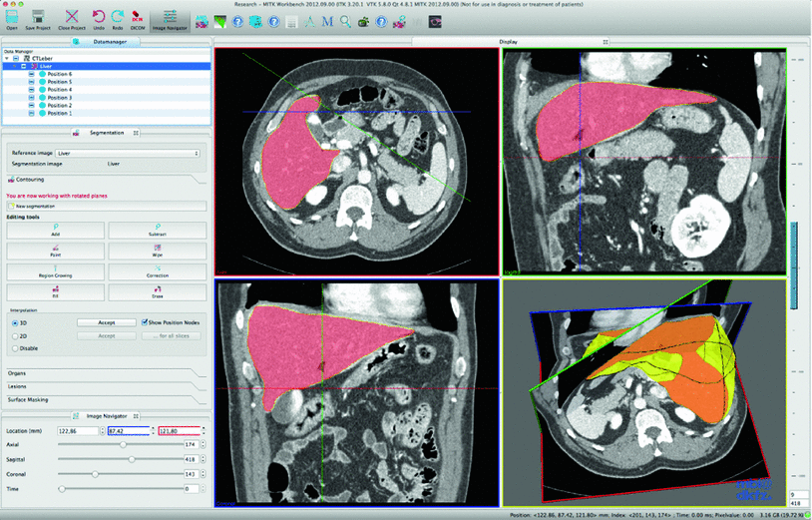Click the Axial value stepper arrows
Screen dimensions: 812x520
(x=203, y=444)
